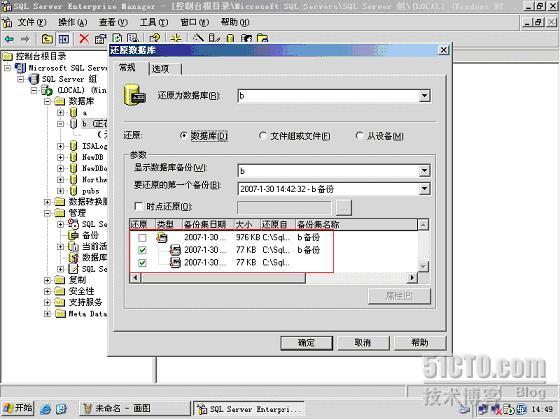
Task: Select the 备份 node under 管理
Action: pyautogui.click(x=90, y=235)
